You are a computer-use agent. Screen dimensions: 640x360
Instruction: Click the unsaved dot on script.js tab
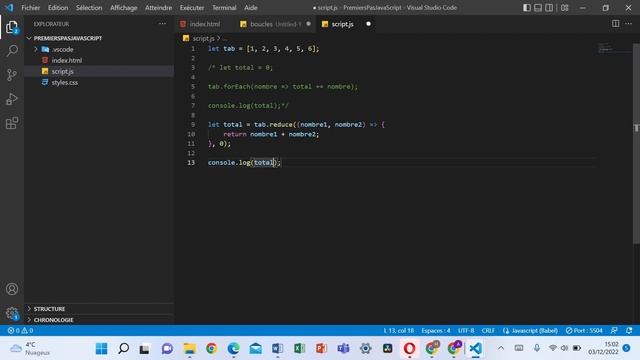pos(369,24)
